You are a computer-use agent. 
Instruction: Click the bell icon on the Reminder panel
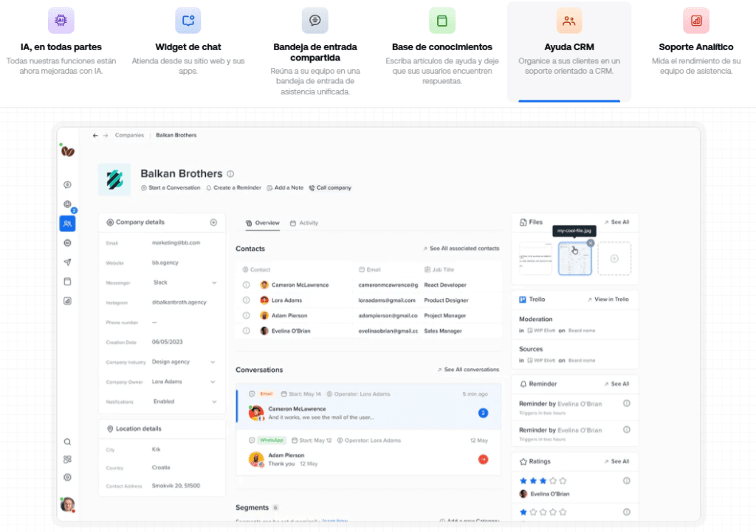tap(524, 384)
